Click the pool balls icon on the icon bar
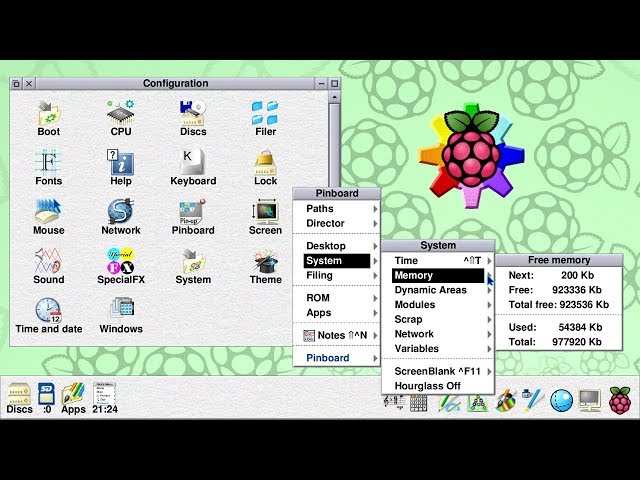The width and height of the screenshot is (640, 480). pyautogui.click(x=477, y=403)
